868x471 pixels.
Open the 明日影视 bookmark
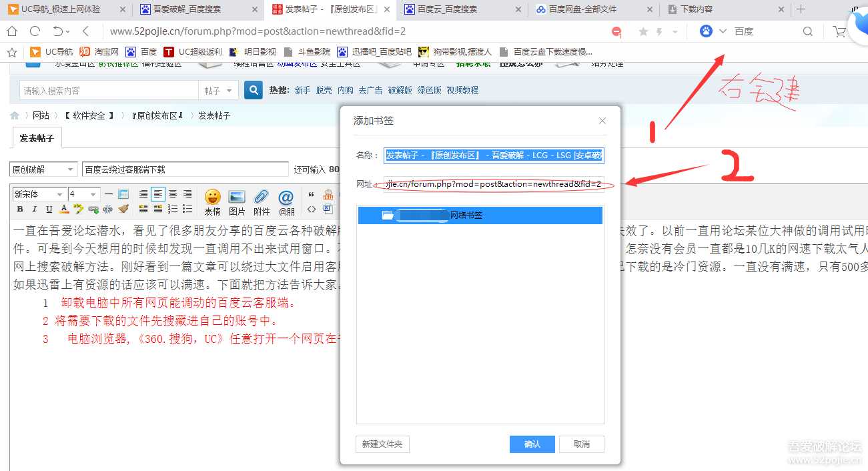[253, 51]
